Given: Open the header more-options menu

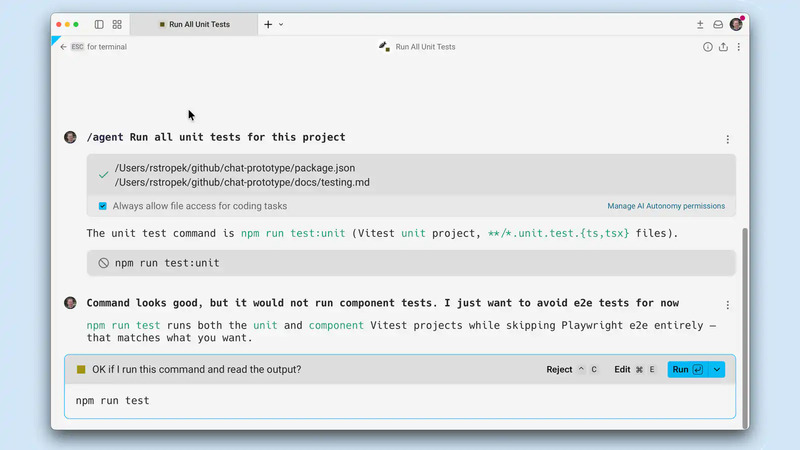Looking at the screenshot, I should click(738, 47).
